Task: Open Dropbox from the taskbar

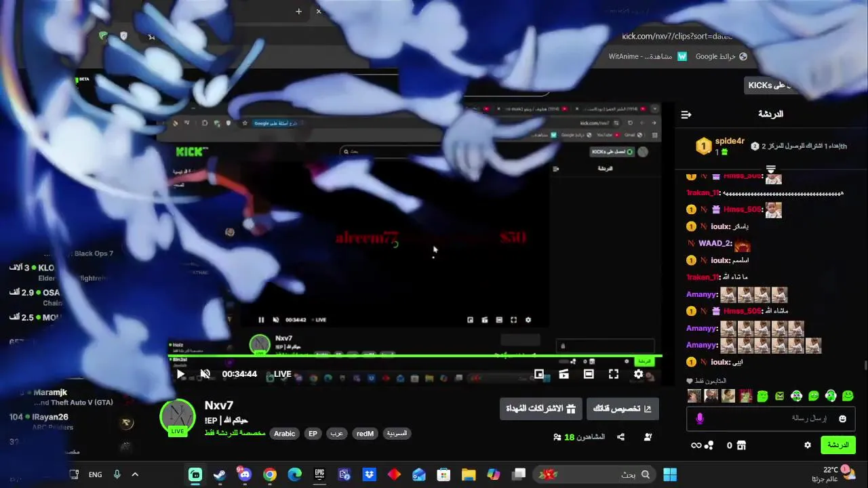Action: point(370,474)
